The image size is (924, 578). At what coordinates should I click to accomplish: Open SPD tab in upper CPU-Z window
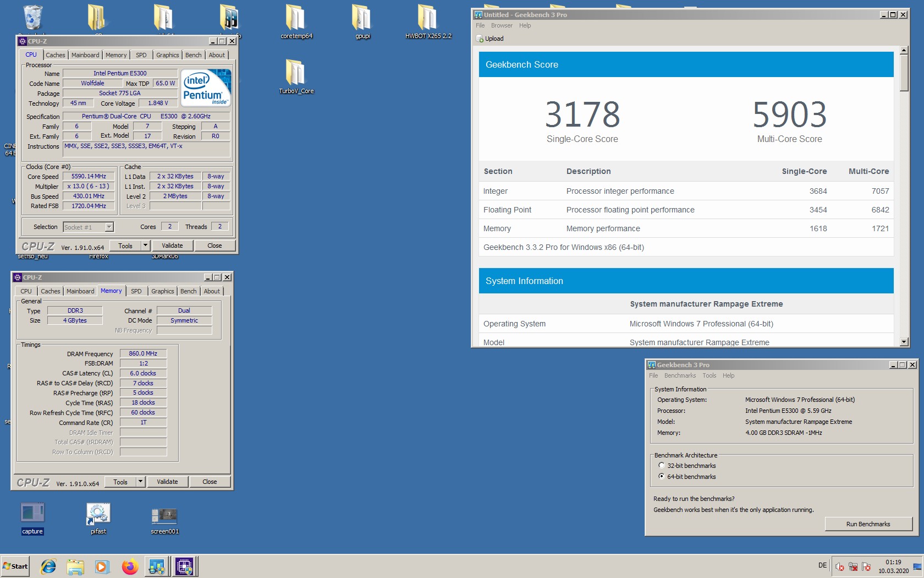[141, 55]
